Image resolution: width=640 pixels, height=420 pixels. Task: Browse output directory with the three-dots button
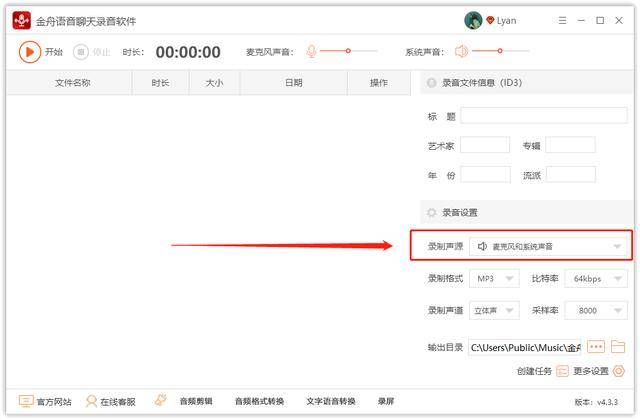[x=596, y=347]
